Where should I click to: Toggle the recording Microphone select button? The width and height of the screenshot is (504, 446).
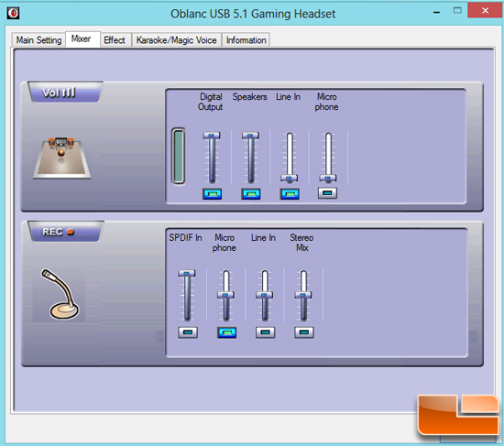click(x=227, y=332)
